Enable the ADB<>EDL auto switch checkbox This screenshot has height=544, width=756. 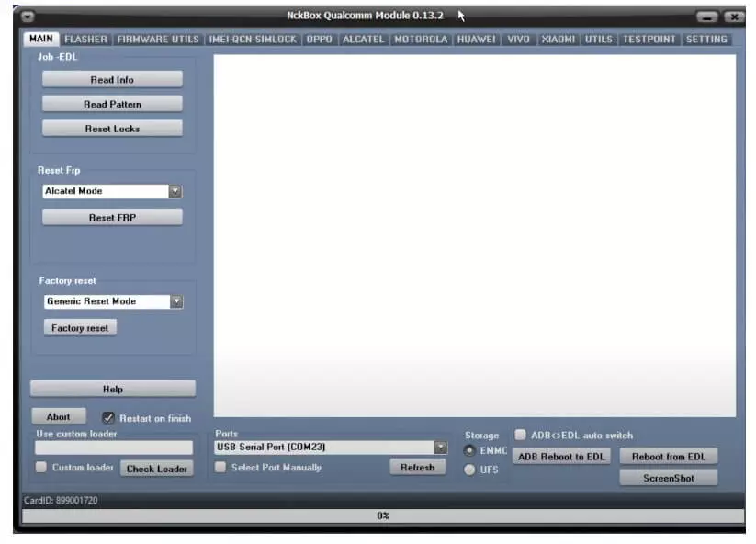pyautogui.click(x=520, y=435)
